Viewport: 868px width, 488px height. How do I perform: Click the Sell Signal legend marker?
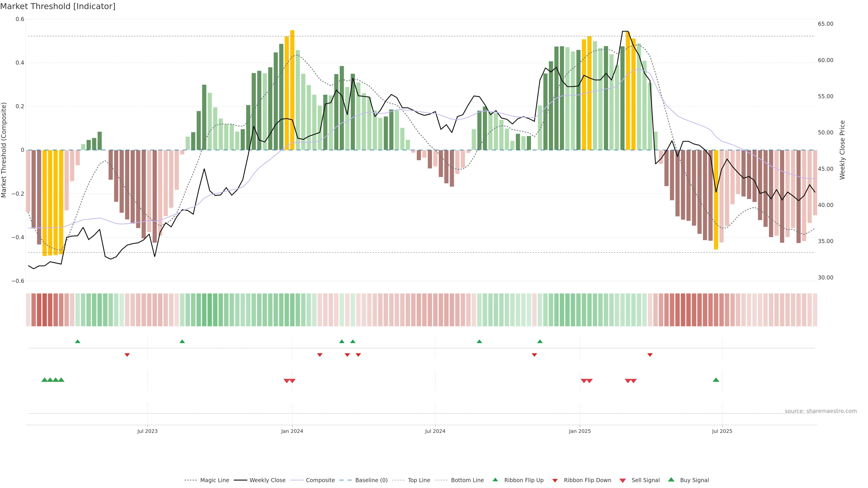[623, 481]
